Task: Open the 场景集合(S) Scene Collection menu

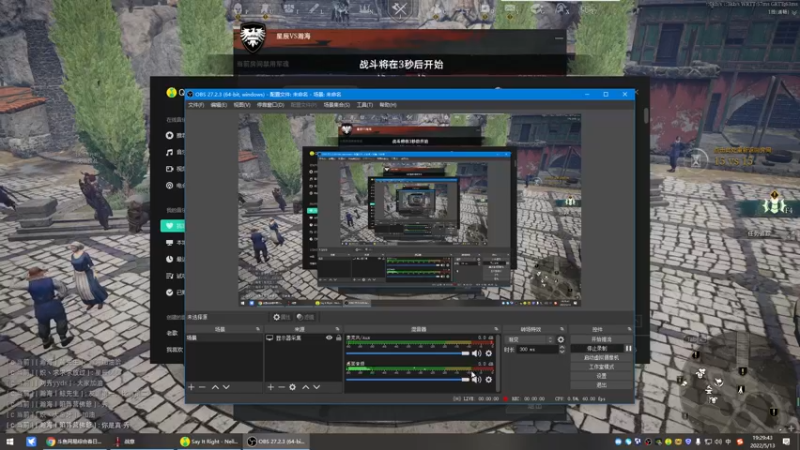Action: click(x=337, y=105)
